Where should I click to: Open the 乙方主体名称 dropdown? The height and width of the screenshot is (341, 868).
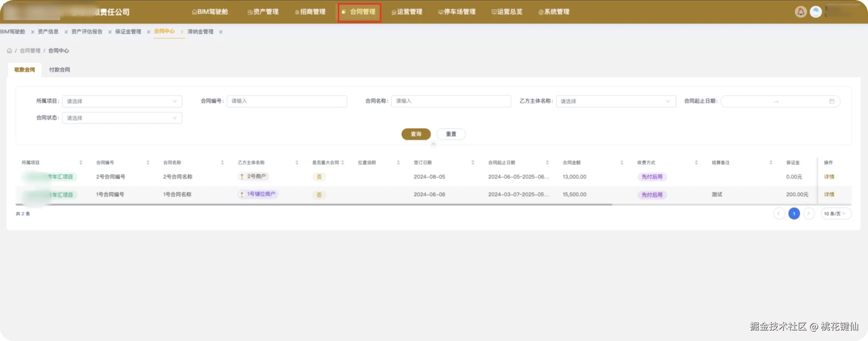616,101
